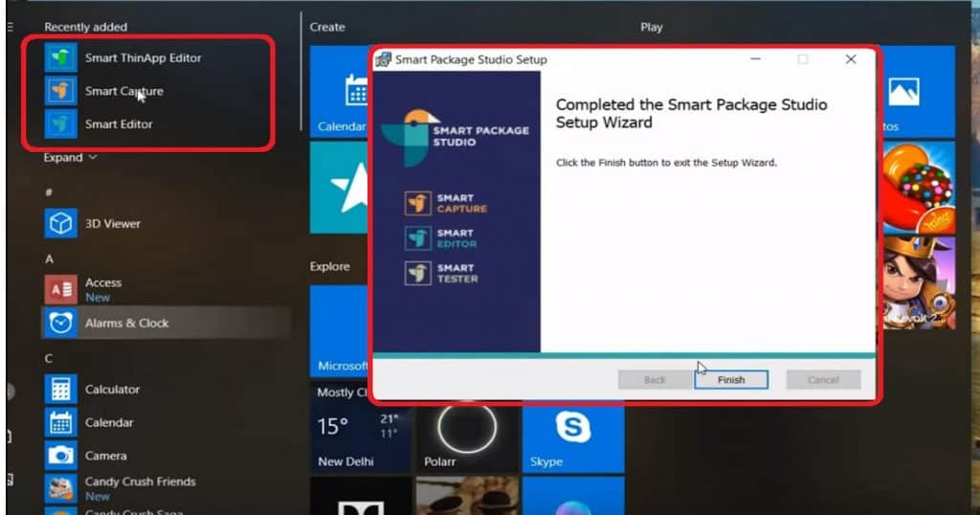Minimize the Smart Package Studio Setup window
This screenshot has height=515, width=980.
[756, 59]
